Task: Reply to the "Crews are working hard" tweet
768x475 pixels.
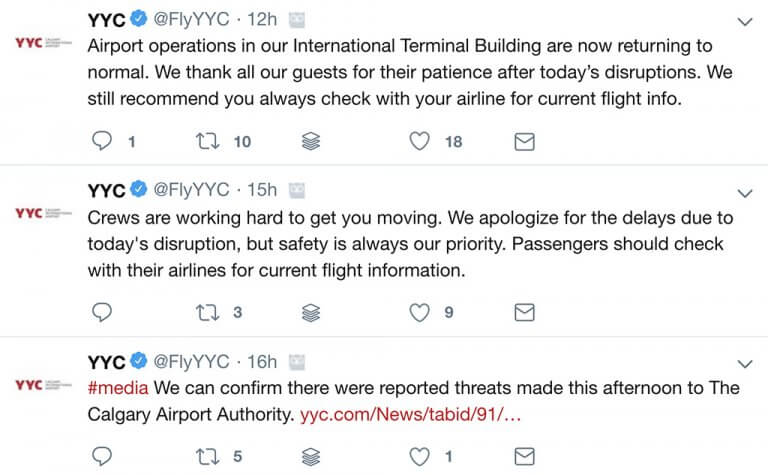Action: click(x=103, y=313)
